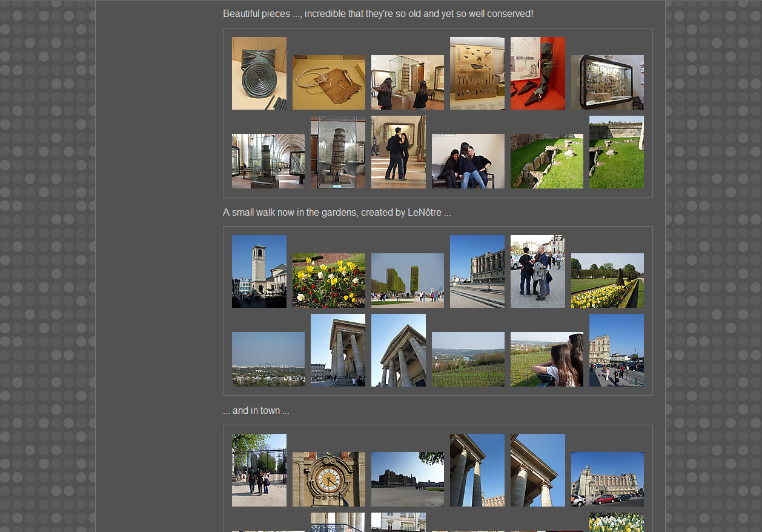Open photo of two women viewing display case
This screenshot has width=762, height=532.
coord(407,82)
